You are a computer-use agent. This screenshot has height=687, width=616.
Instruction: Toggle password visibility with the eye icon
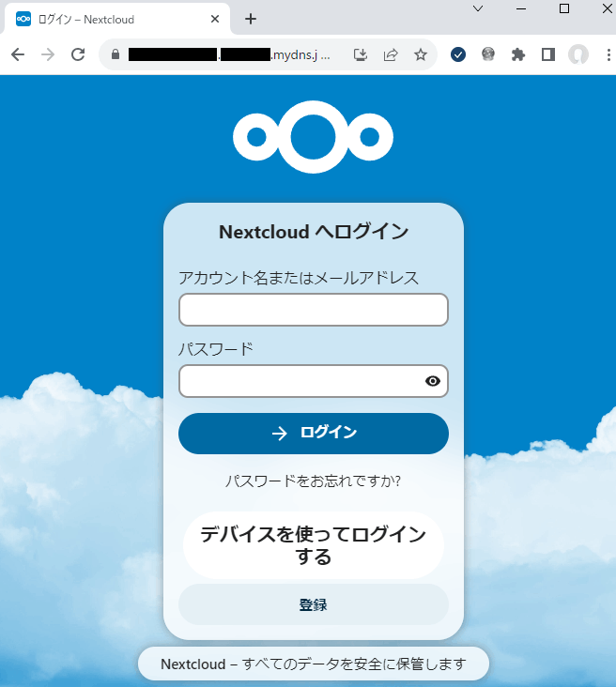click(x=433, y=381)
